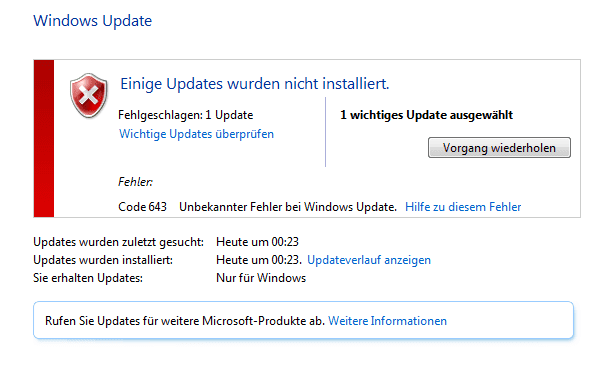Select the Code 643 error text
The height and width of the screenshot is (373, 611).
[x=142, y=207]
